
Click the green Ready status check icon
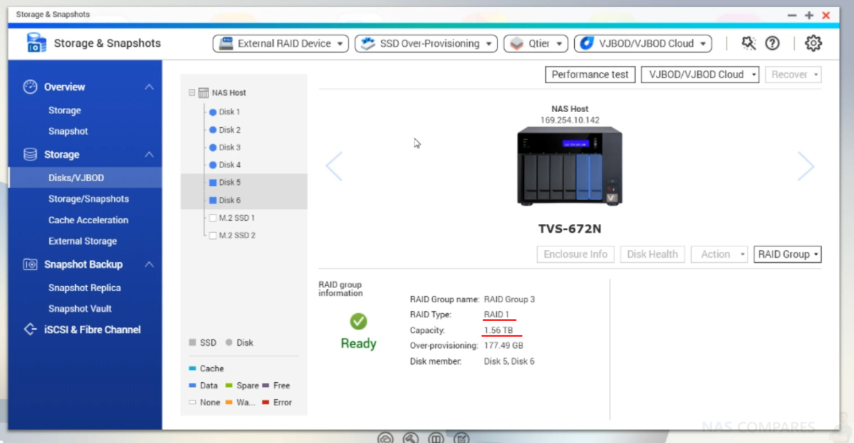[358, 321]
